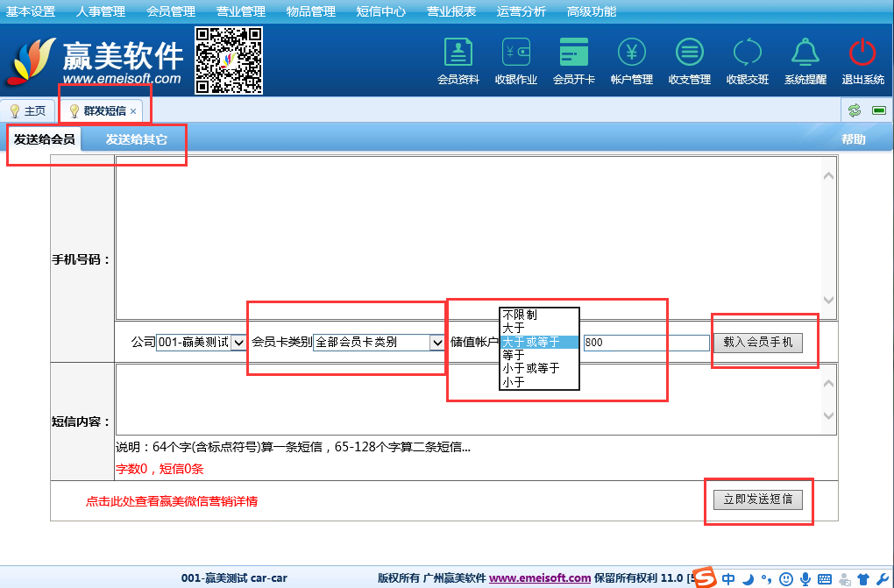This screenshot has height=588, width=894.
Task: Click the 载入会员手机 button
Action: click(x=757, y=343)
